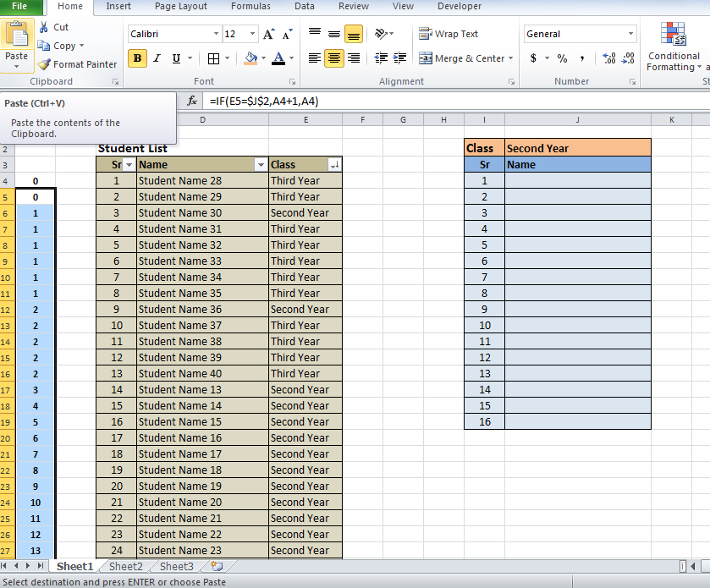Open Conditional Formatting options

tap(674, 47)
